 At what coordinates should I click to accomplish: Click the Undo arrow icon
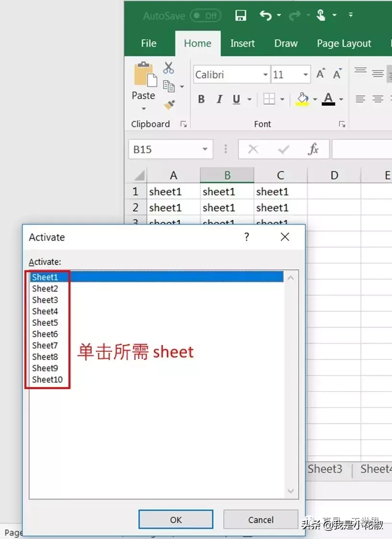point(265,15)
